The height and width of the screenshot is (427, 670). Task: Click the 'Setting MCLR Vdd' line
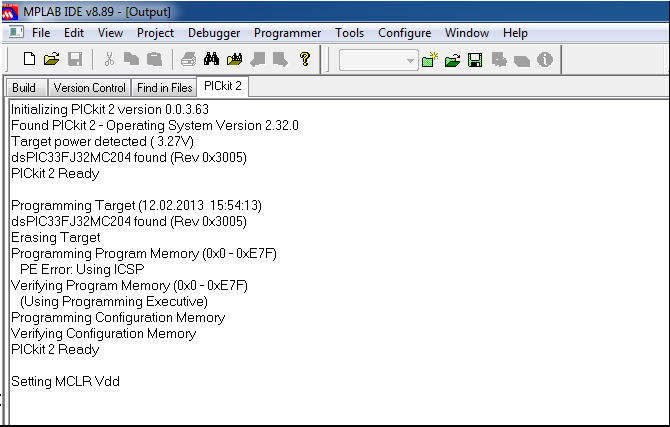pos(65,381)
